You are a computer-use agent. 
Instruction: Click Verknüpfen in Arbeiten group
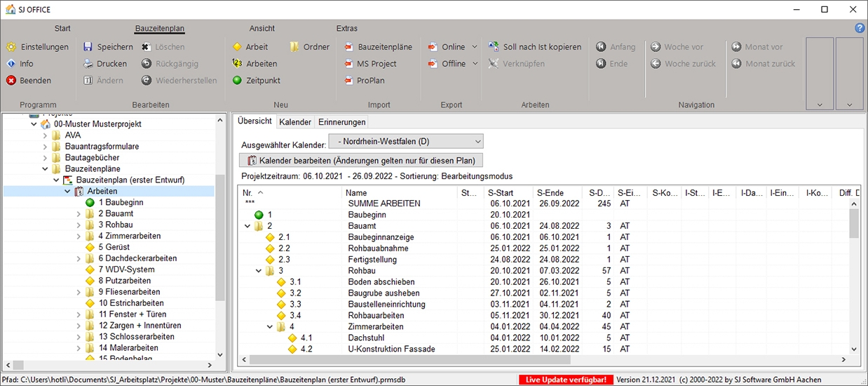[516, 64]
